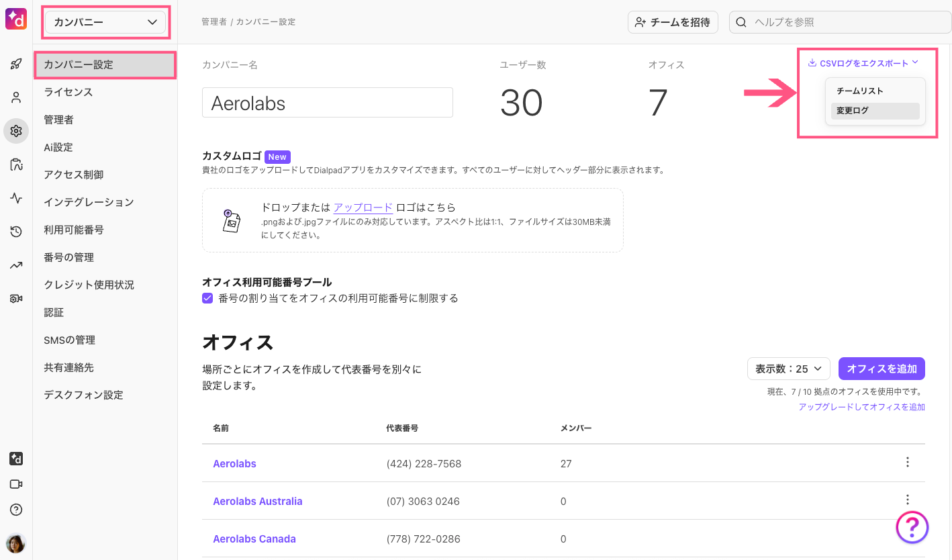Click the 管理者 breadcrumb

(x=214, y=21)
